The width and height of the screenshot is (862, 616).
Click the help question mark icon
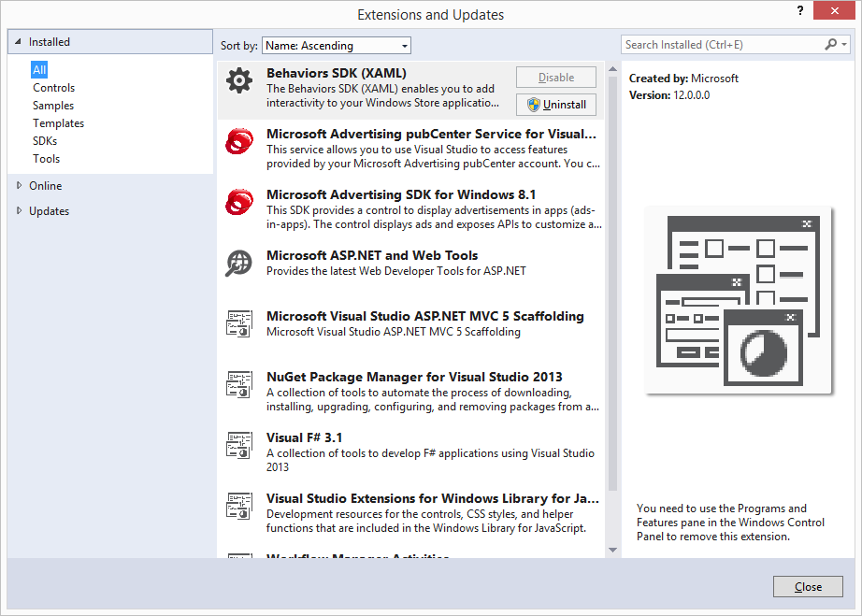pyautogui.click(x=799, y=11)
